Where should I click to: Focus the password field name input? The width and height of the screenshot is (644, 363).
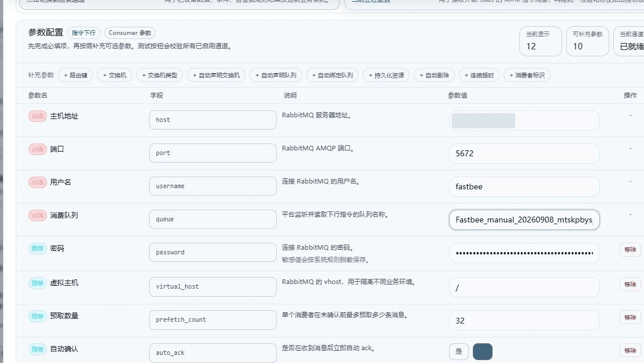click(213, 252)
